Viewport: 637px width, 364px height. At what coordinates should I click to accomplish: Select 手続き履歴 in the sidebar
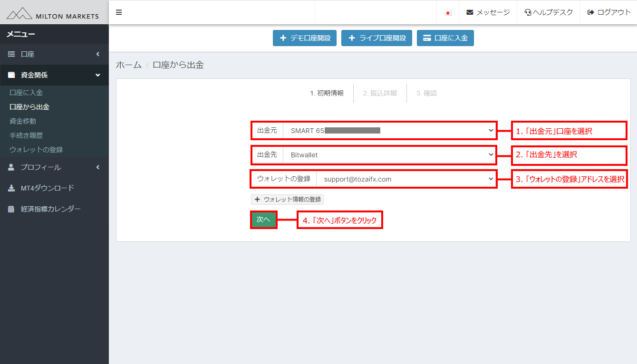26,135
